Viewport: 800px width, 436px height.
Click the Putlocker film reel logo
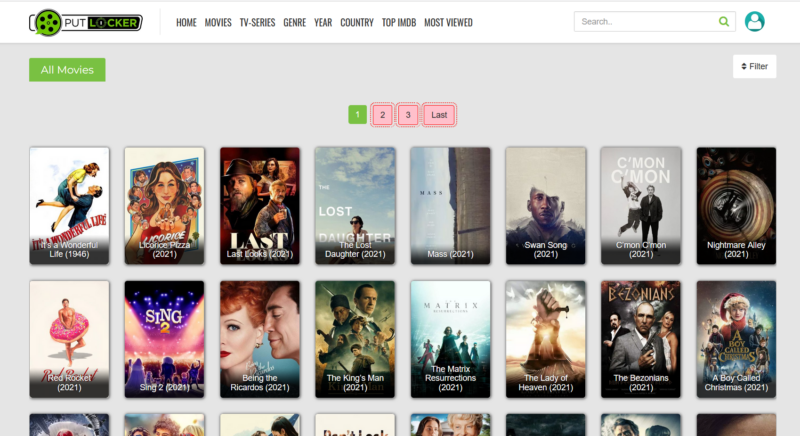86,22
